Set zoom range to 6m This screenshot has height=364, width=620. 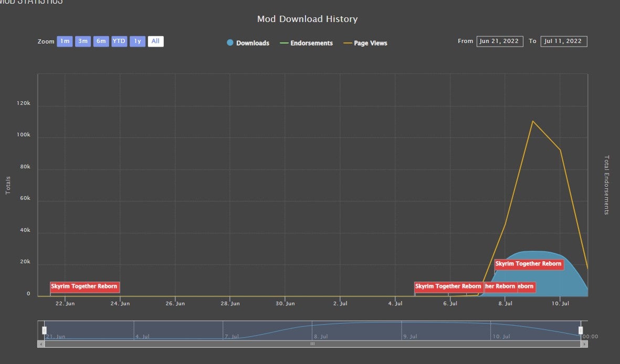coord(101,41)
